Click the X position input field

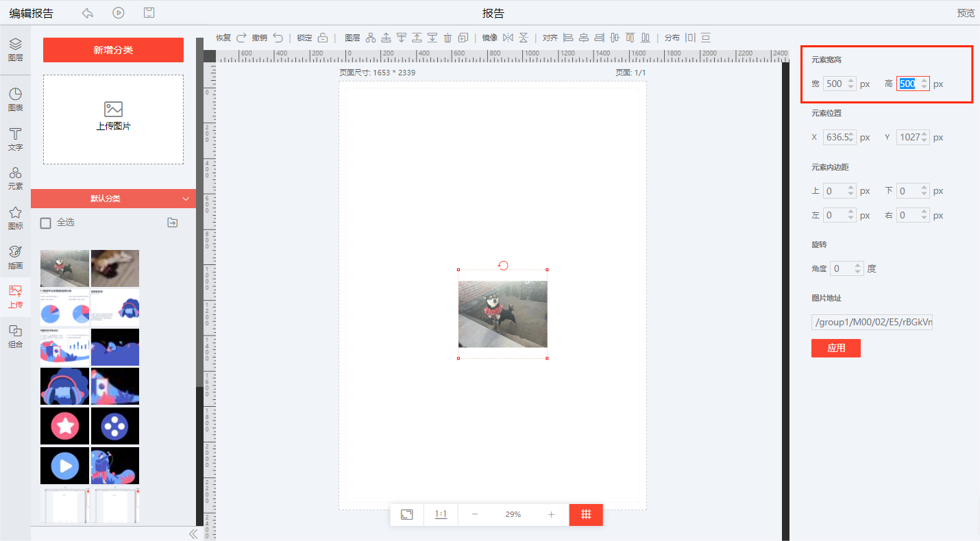840,137
